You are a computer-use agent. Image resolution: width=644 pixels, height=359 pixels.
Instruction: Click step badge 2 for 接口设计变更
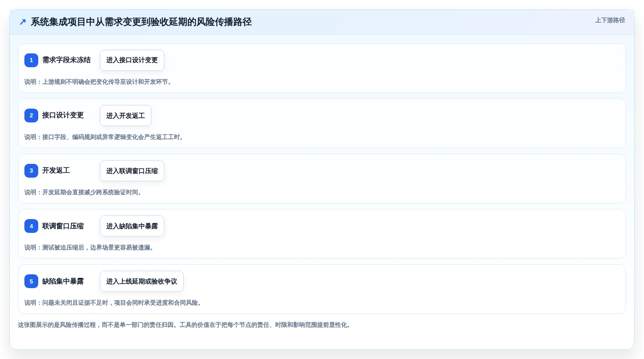click(x=31, y=116)
